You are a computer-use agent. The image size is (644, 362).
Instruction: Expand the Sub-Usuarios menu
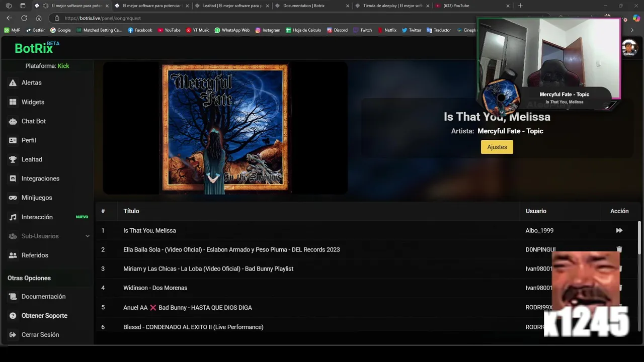(48, 236)
